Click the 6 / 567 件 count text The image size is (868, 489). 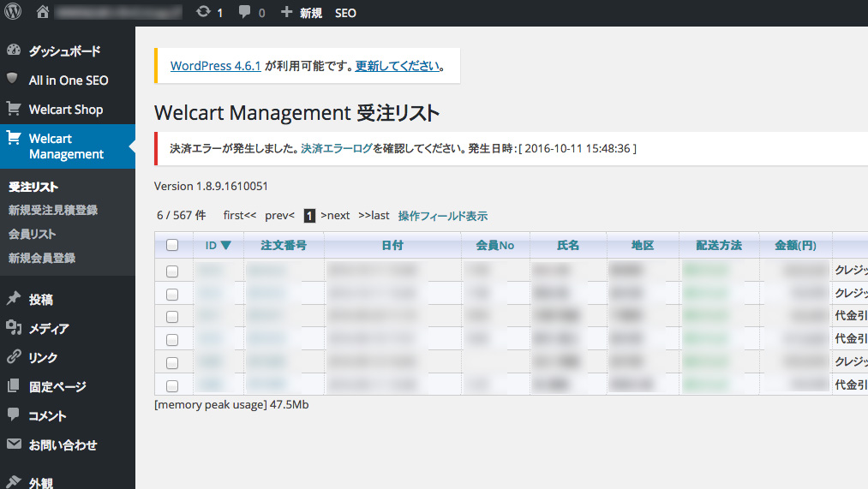pyautogui.click(x=181, y=215)
